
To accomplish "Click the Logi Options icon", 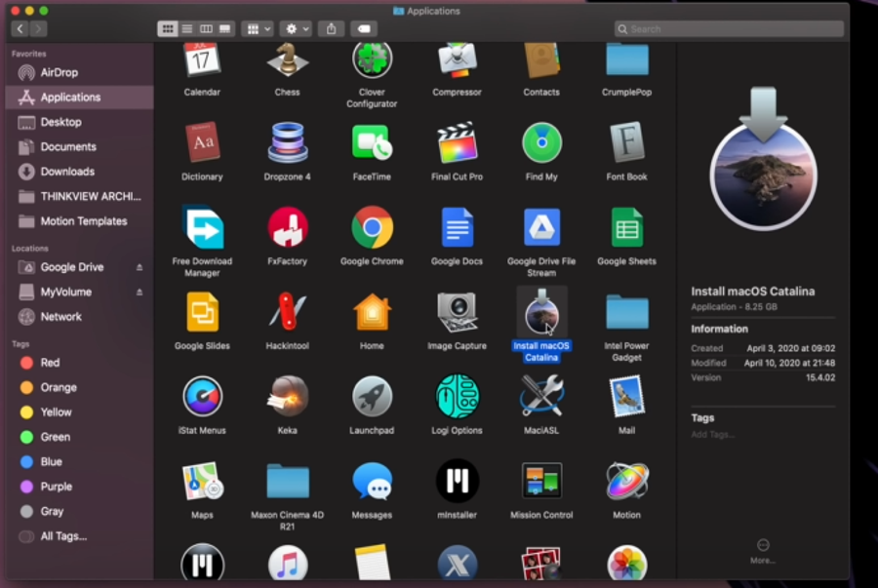I will tap(457, 396).
